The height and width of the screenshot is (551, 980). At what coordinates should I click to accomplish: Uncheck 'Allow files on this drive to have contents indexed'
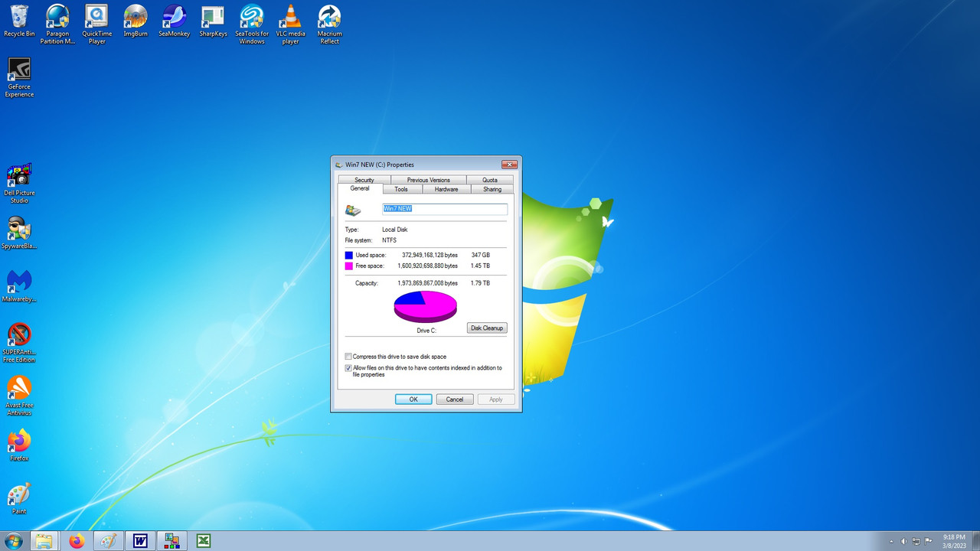pyautogui.click(x=348, y=368)
